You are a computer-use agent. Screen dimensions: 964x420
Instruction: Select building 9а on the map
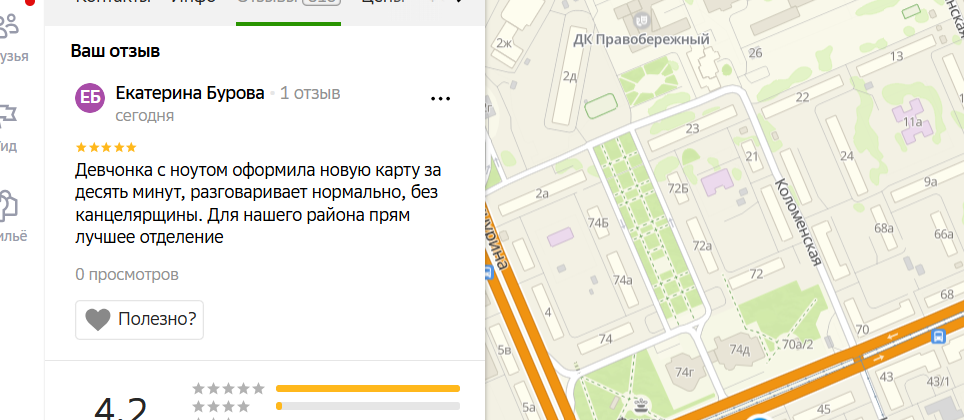(x=930, y=181)
